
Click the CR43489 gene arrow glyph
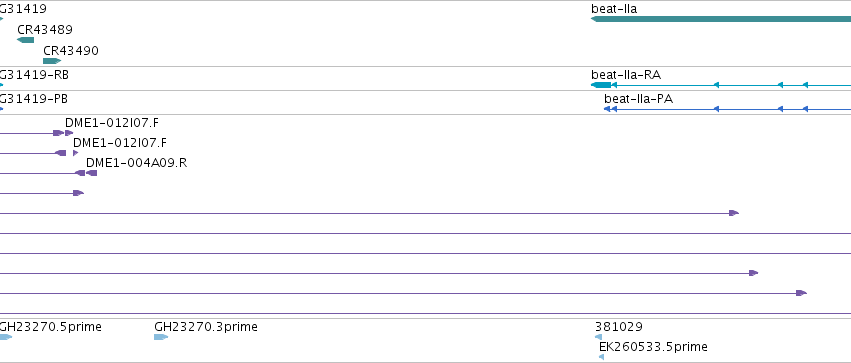click(x=26, y=40)
